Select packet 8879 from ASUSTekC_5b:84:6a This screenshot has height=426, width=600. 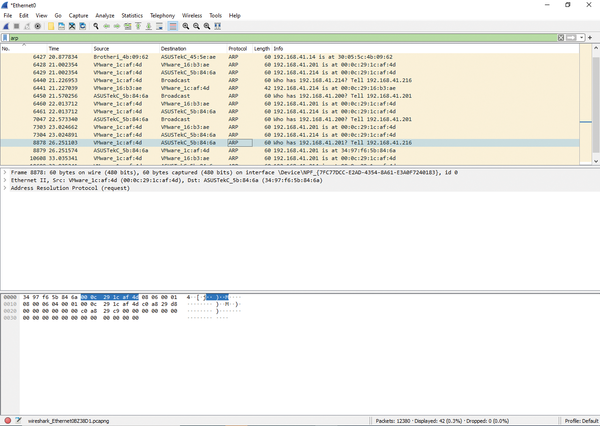click(x=290, y=150)
